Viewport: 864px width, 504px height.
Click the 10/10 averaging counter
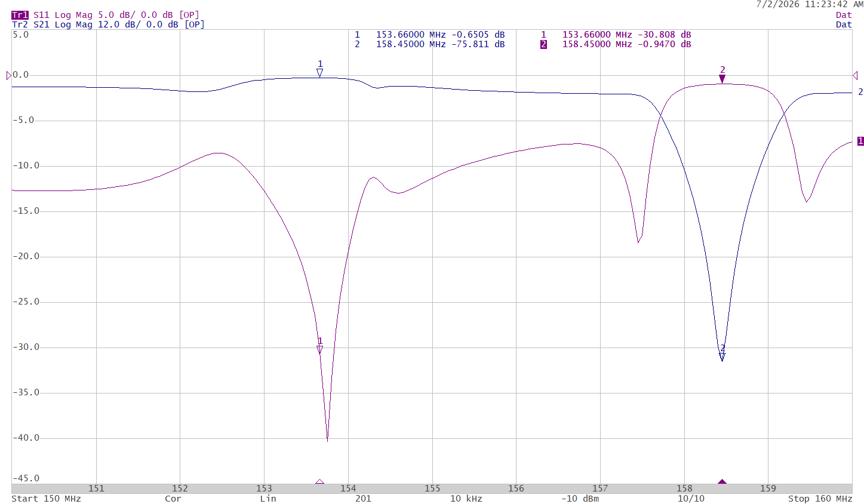(691, 499)
